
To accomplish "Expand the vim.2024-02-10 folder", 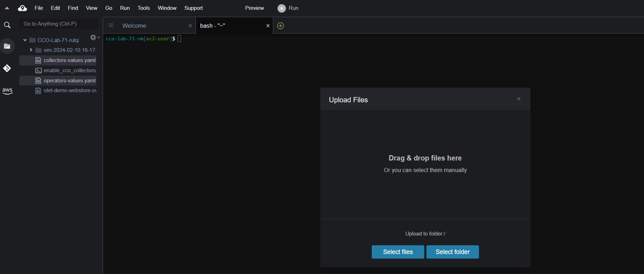I will click(x=31, y=50).
